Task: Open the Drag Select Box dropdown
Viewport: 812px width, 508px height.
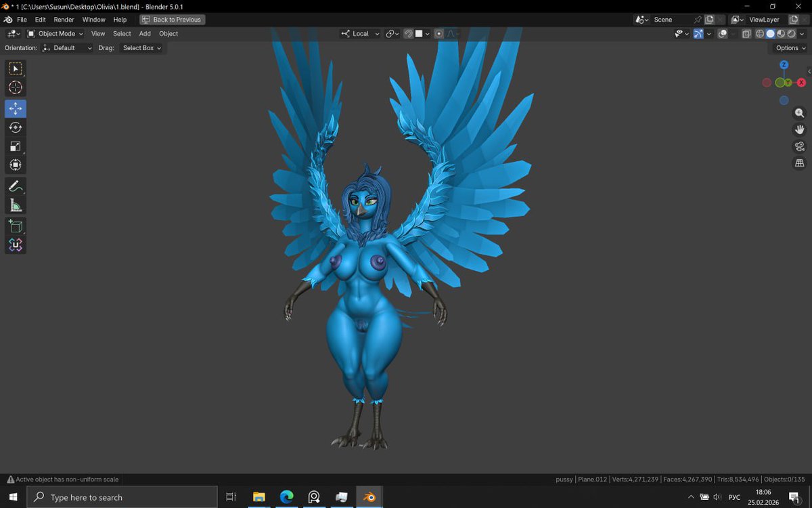Action: coord(141,48)
